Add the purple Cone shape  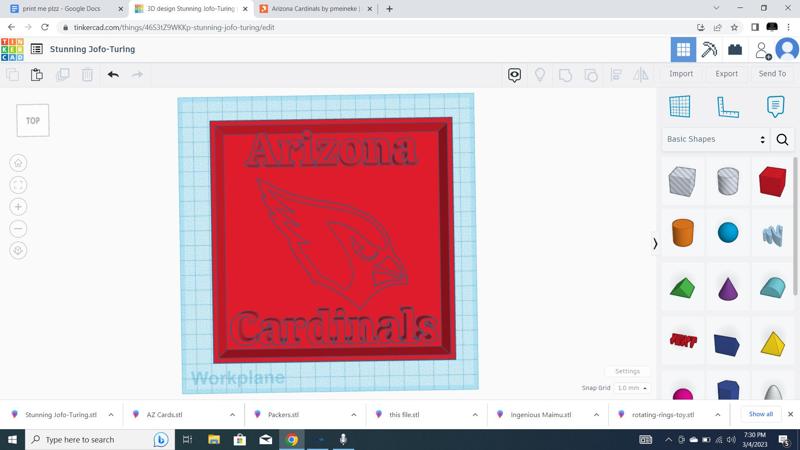[728, 288]
